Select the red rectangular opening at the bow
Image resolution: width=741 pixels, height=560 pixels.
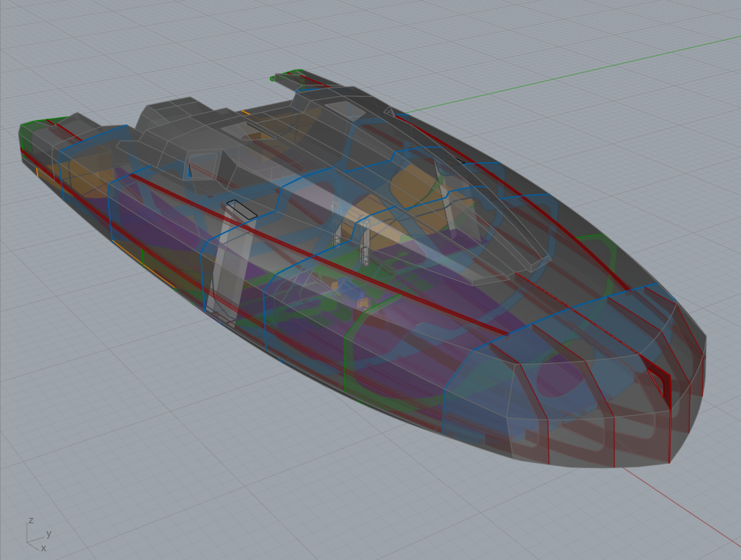coord(659,381)
